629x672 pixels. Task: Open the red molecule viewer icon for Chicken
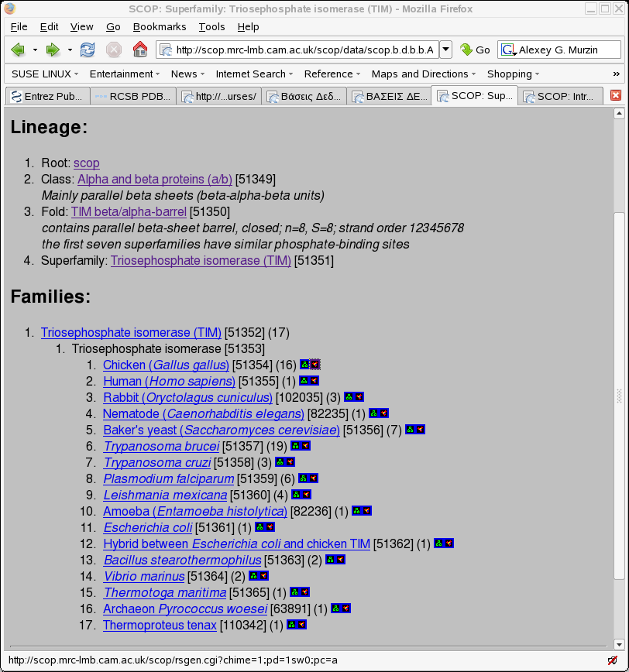(x=315, y=365)
